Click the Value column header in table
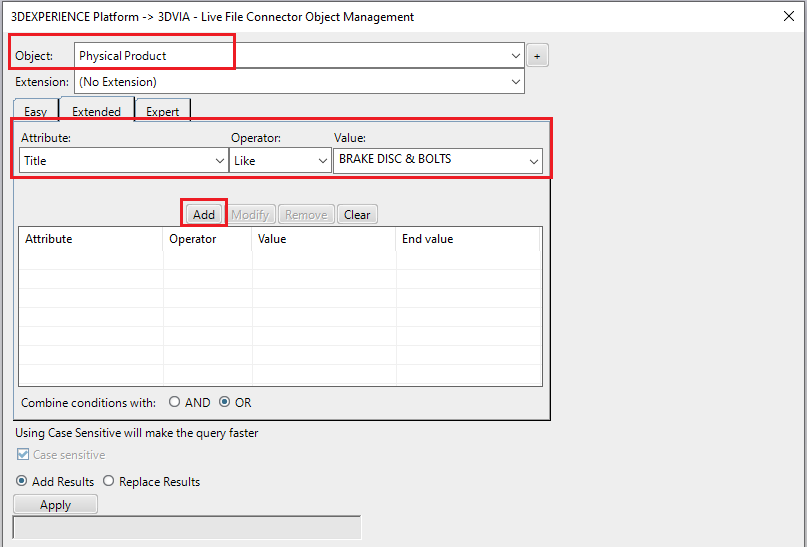807x547 pixels. click(x=324, y=239)
